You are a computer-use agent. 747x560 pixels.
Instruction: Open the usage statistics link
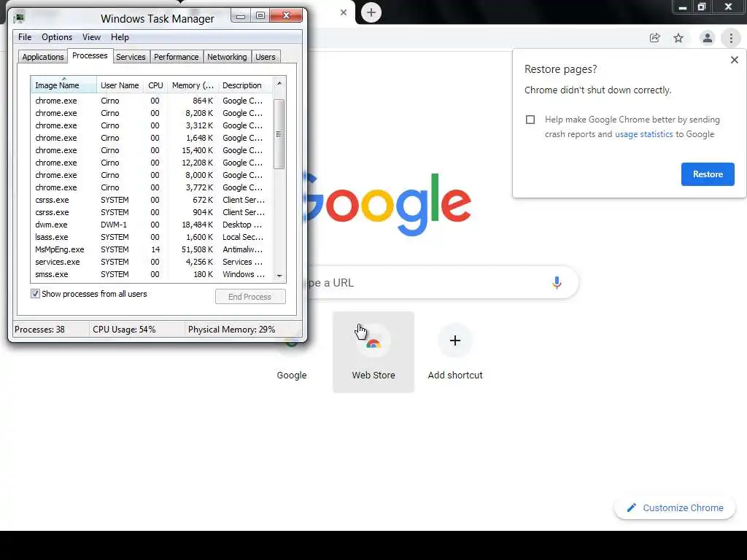click(x=643, y=134)
